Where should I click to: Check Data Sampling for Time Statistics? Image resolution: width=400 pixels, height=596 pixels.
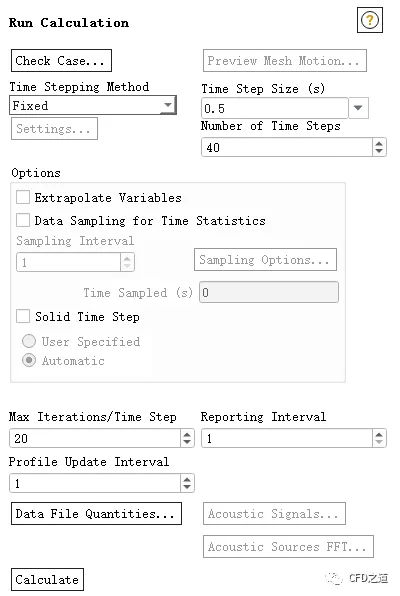pos(23,220)
